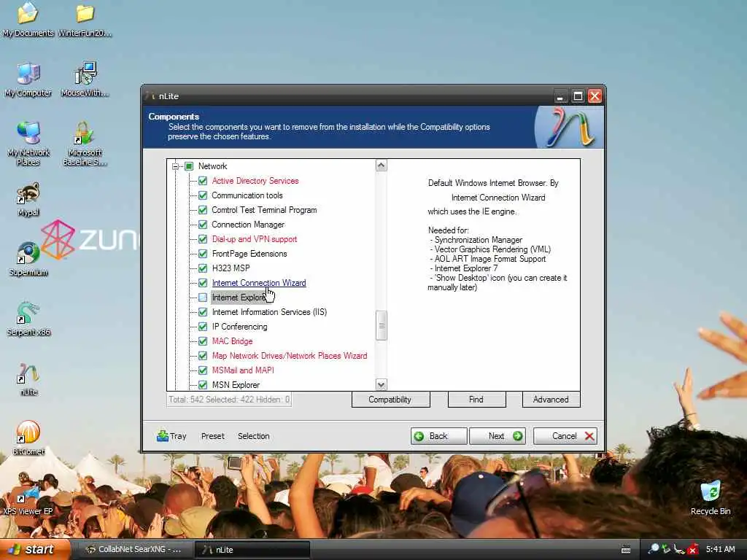Toggle Dial-up and VPN support checkbox
747x560 pixels.
tap(203, 239)
